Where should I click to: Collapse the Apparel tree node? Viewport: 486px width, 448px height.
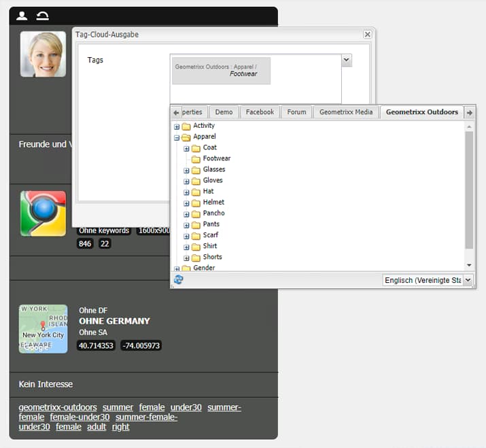click(x=177, y=137)
